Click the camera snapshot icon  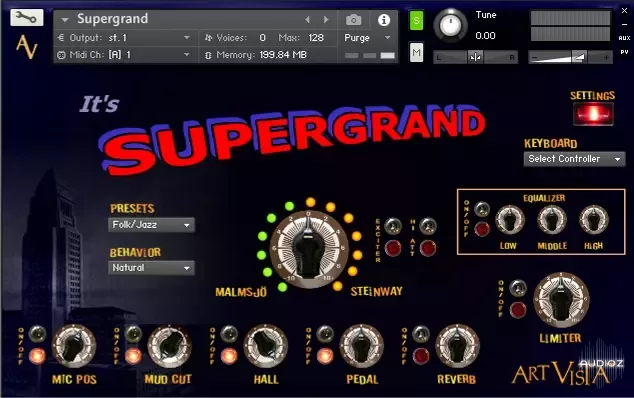click(x=353, y=19)
